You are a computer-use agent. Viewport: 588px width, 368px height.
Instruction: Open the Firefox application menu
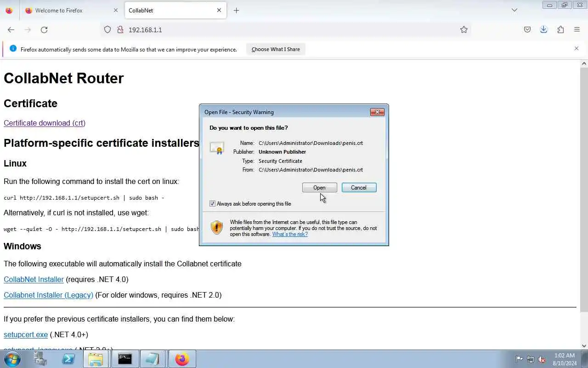click(577, 29)
